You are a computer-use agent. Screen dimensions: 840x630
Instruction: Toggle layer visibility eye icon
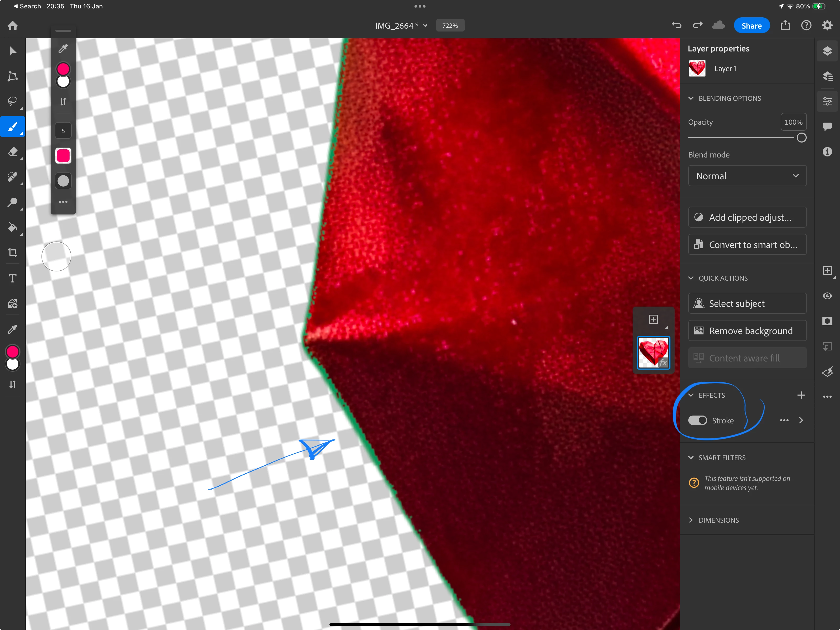[827, 296]
